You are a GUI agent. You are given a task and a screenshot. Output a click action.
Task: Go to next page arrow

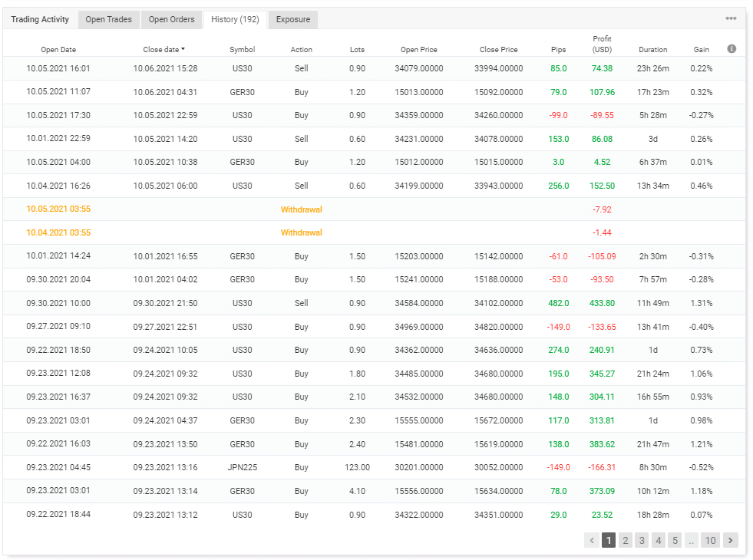point(731,540)
